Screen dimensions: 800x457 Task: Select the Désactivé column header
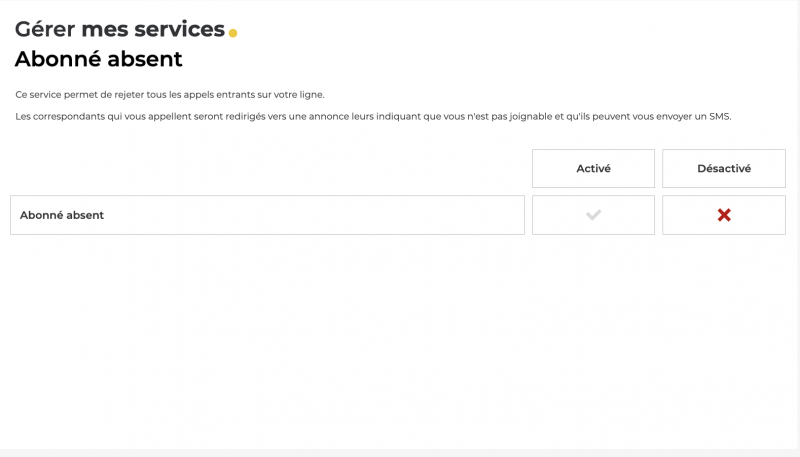point(724,169)
